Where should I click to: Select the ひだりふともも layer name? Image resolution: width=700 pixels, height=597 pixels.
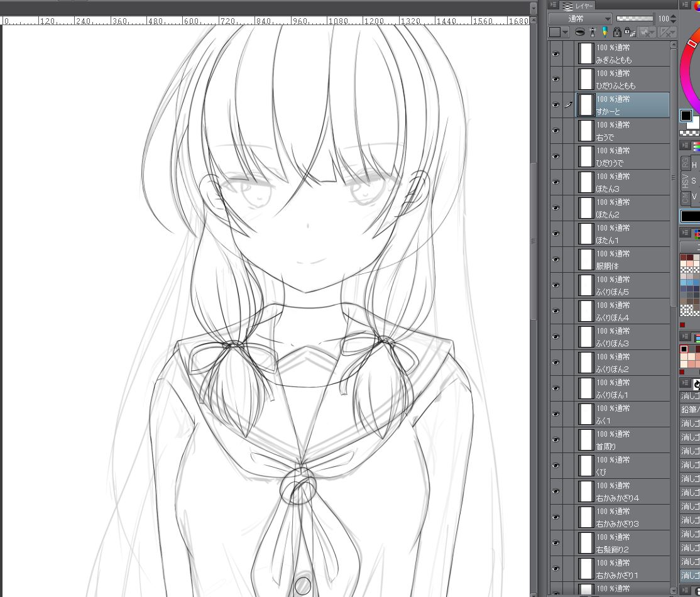coord(616,85)
